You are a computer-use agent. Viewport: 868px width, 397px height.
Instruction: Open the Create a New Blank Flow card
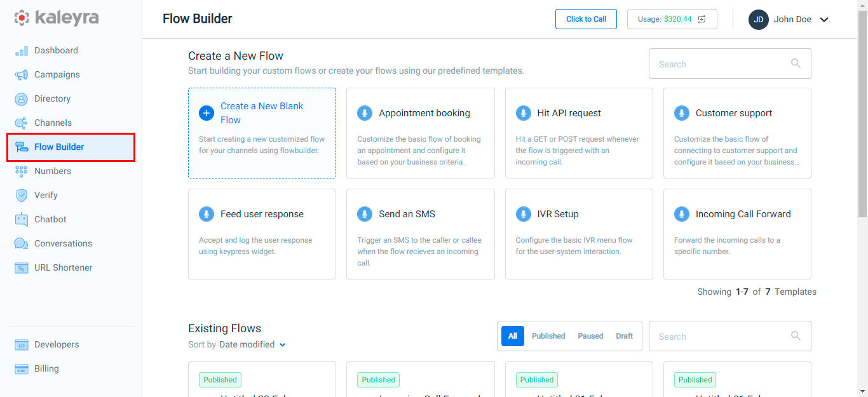(262, 133)
